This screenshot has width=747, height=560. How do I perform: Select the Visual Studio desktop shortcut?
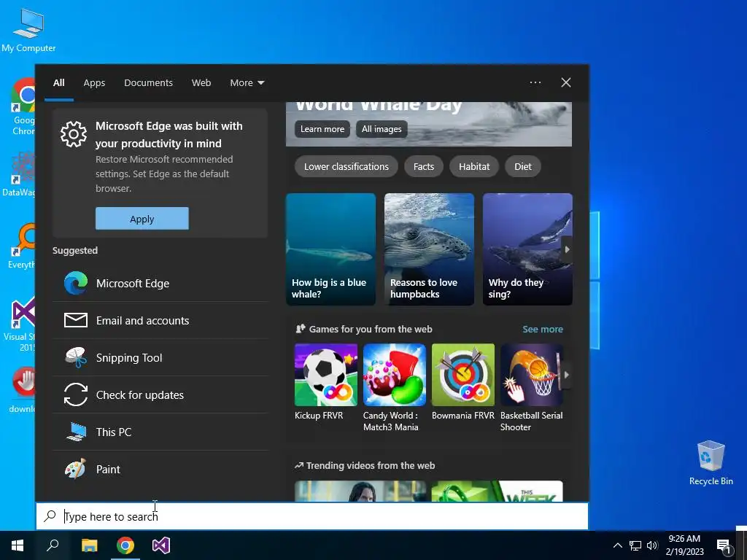(20, 324)
